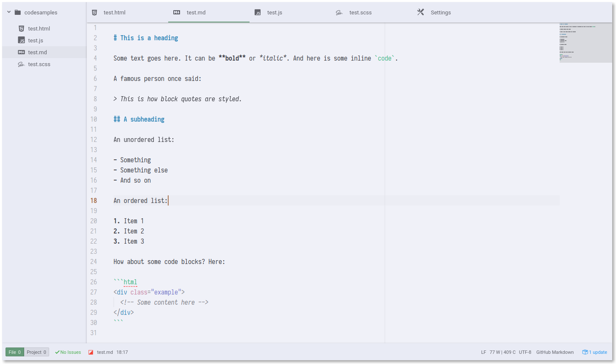Screen dimensions: 616x364
Task: Click the Sass icon beside test.scss in tree
Action: pyautogui.click(x=21, y=64)
